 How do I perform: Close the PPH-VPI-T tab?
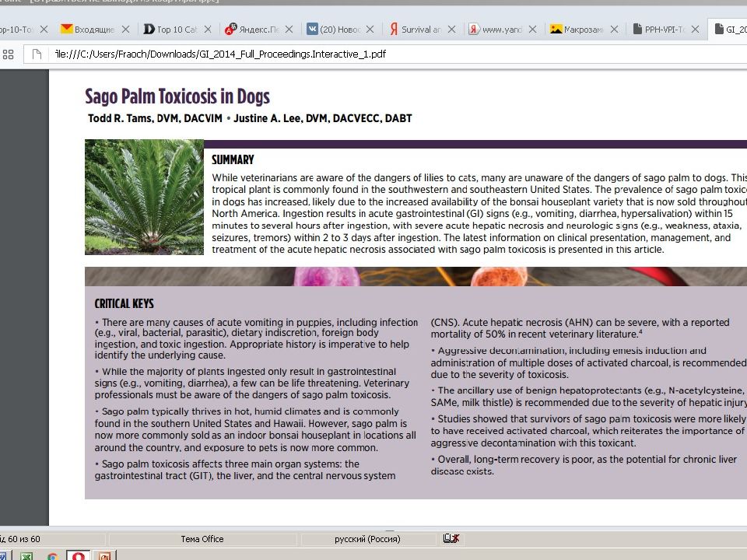pyautogui.click(x=695, y=30)
